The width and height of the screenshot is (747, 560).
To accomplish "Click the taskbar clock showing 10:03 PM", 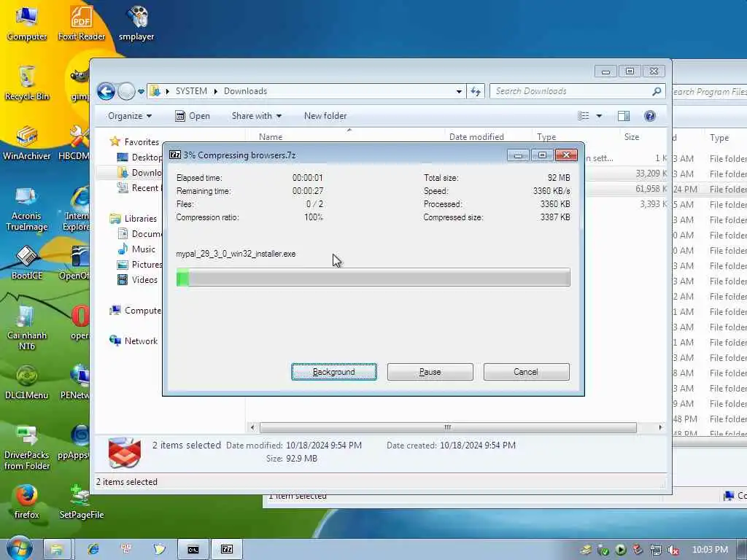I will (x=710, y=550).
